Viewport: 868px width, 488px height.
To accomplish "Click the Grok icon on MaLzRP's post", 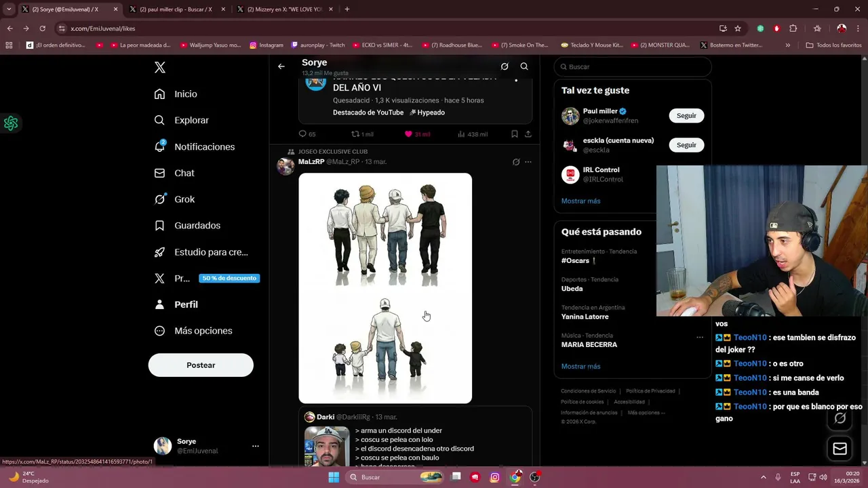I will (516, 162).
